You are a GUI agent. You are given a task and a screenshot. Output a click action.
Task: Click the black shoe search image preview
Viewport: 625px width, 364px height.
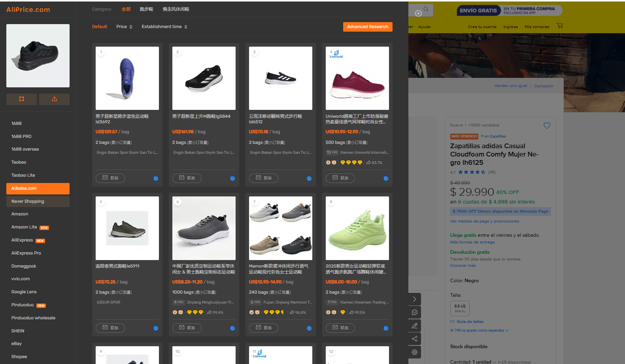point(38,56)
